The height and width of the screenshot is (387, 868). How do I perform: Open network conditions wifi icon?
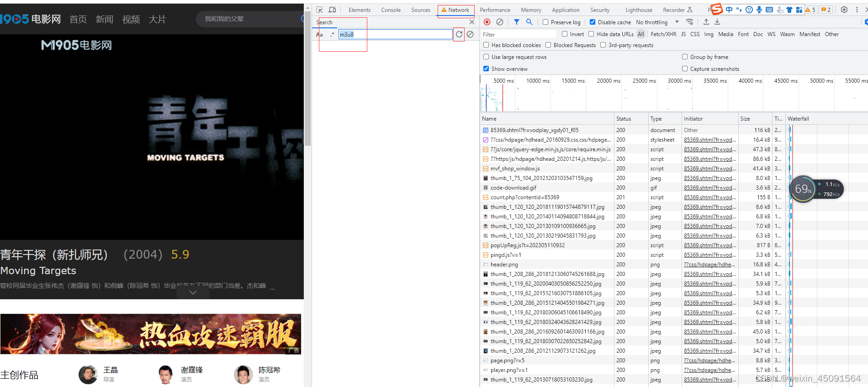[690, 22]
